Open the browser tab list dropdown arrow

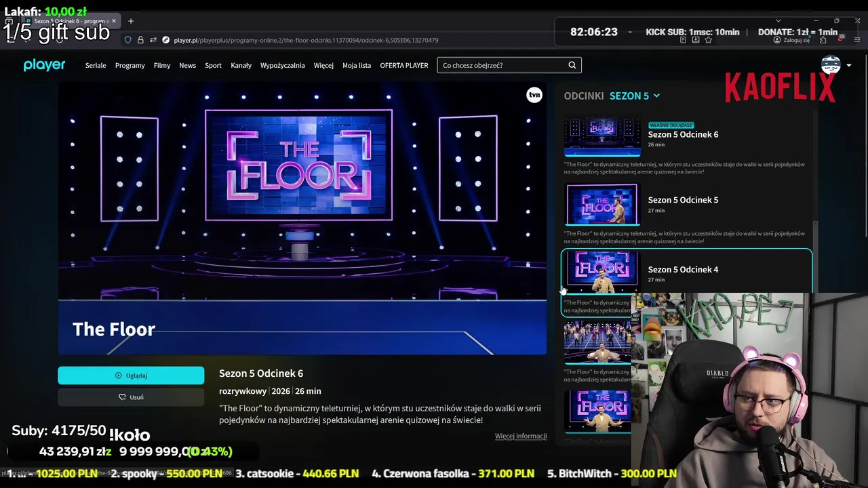pos(778,21)
